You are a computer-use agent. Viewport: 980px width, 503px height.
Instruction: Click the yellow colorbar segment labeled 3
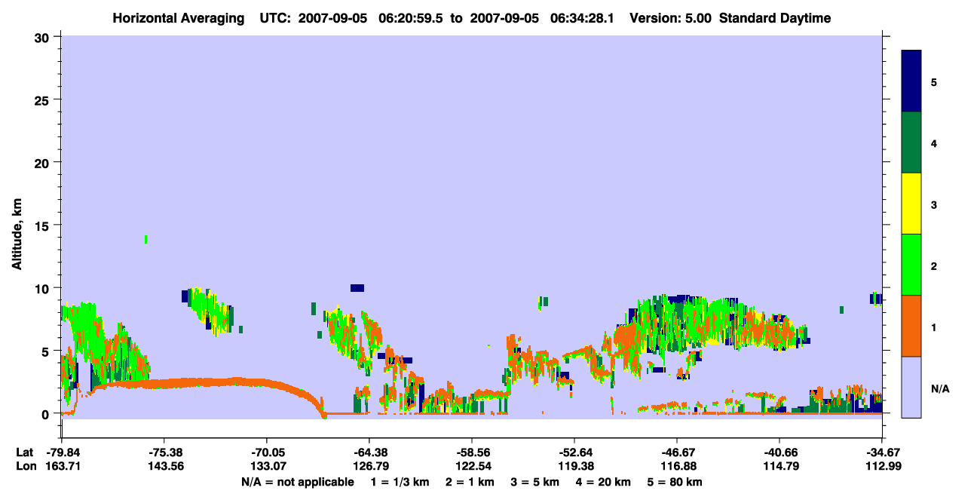[911, 204]
